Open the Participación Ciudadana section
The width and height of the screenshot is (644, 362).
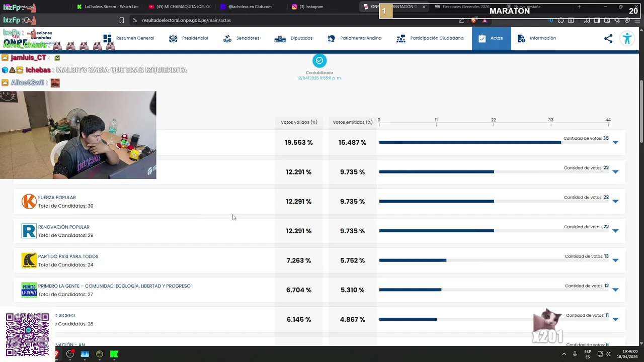pyautogui.click(x=430, y=38)
